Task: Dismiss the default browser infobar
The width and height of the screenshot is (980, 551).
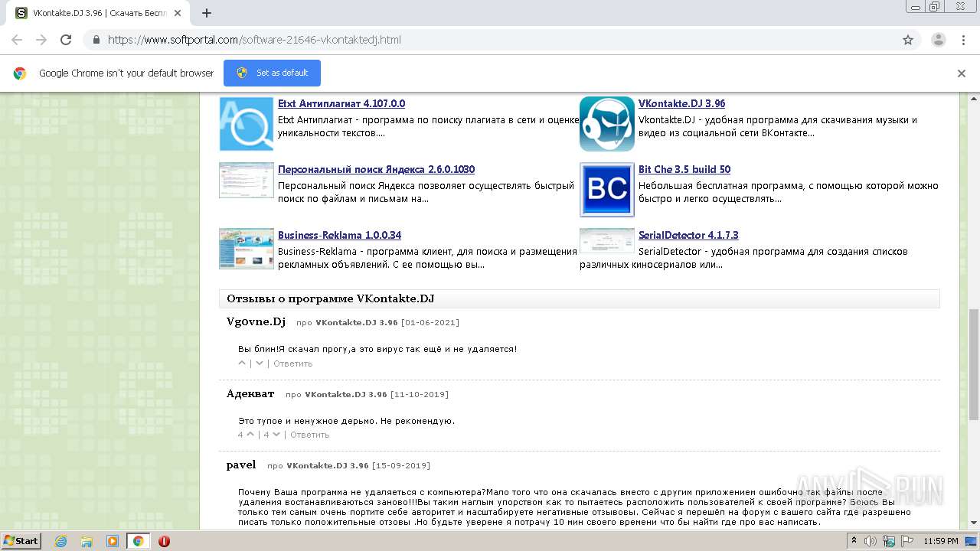Action: pyautogui.click(x=962, y=73)
